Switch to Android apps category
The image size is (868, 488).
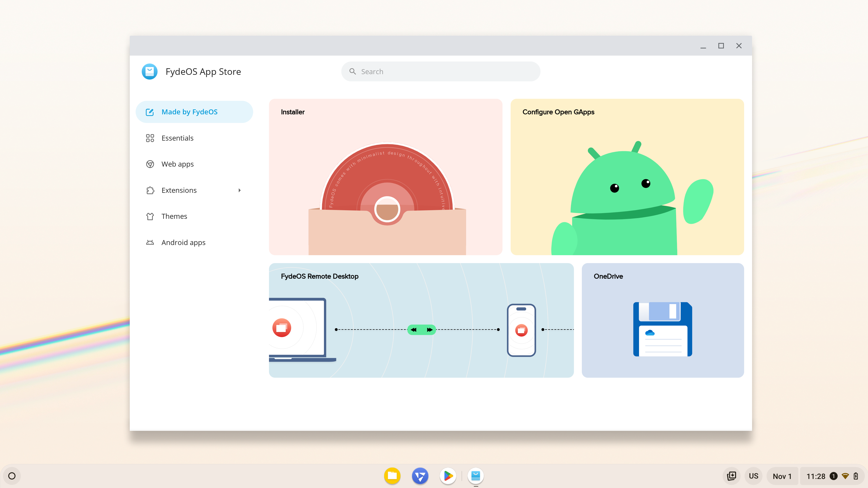(x=194, y=243)
